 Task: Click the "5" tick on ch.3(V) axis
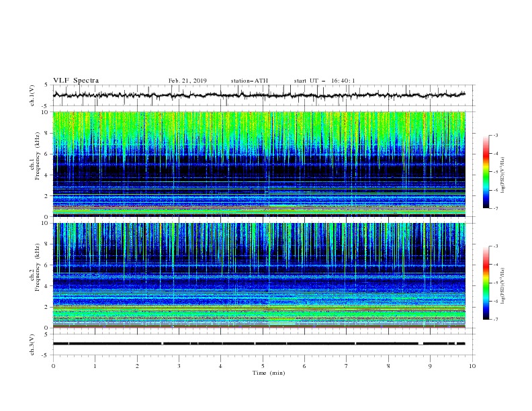pyautogui.click(x=47, y=334)
